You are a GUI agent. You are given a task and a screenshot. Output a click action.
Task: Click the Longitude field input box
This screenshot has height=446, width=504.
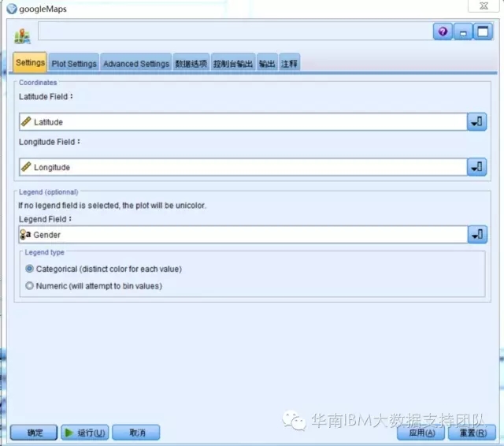pos(243,167)
